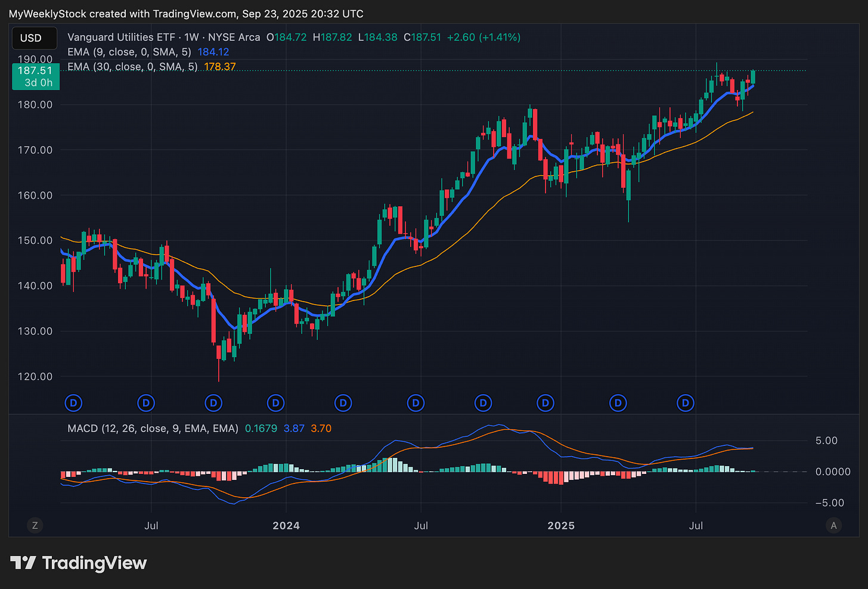Click the A auto-scale button at bottom right

coord(833,525)
